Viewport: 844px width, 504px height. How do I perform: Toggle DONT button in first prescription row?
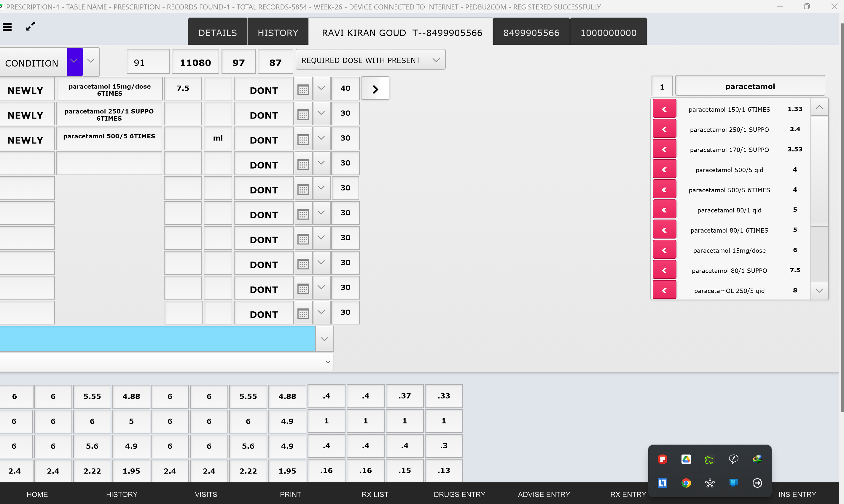point(264,90)
